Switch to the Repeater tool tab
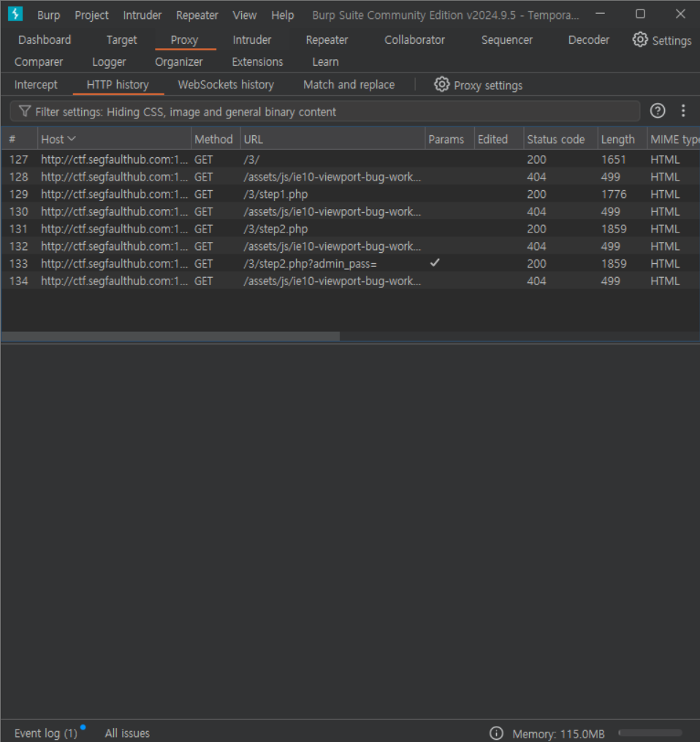This screenshot has height=742, width=700. coord(327,39)
